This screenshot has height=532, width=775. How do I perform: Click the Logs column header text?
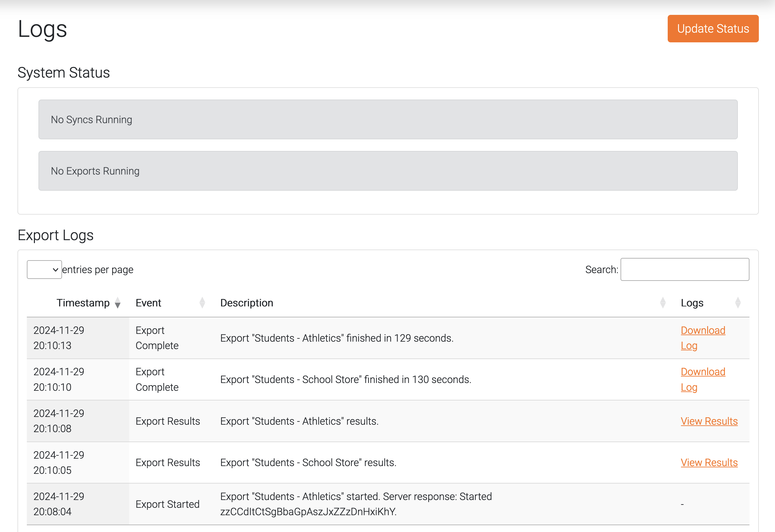(x=692, y=303)
